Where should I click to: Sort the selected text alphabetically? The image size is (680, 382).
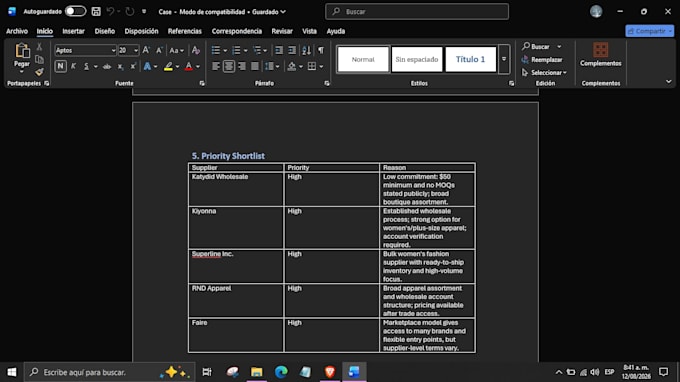pyautogui.click(x=306, y=50)
